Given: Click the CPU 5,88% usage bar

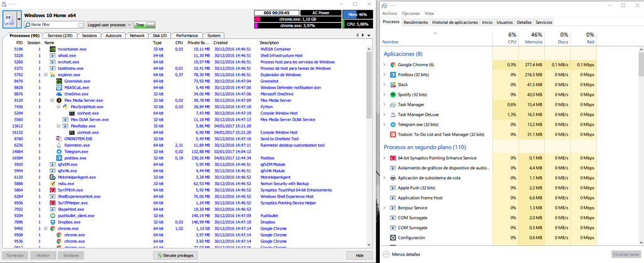Looking at the screenshot, I should tap(357, 25).
